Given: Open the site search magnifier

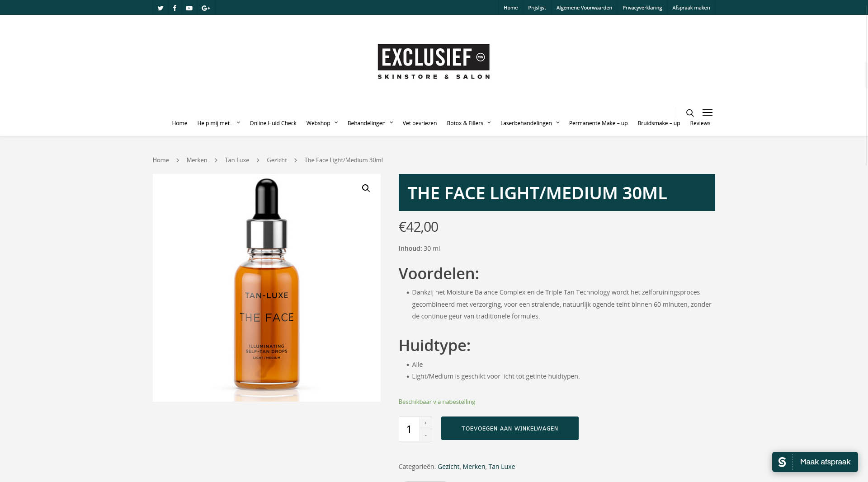Looking at the screenshot, I should (690, 112).
